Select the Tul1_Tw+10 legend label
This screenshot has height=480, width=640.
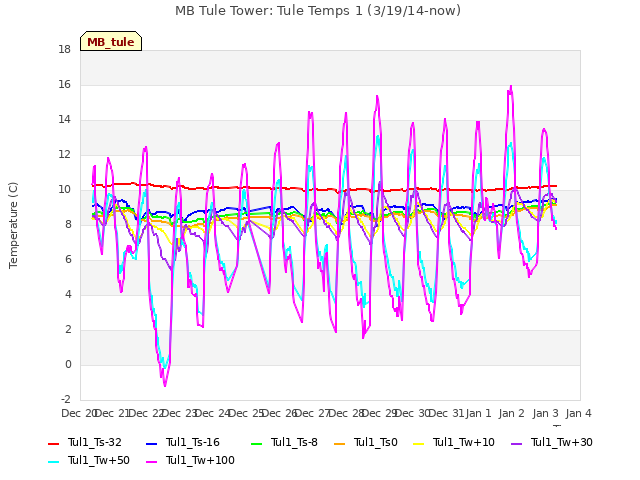tap(464, 442)
